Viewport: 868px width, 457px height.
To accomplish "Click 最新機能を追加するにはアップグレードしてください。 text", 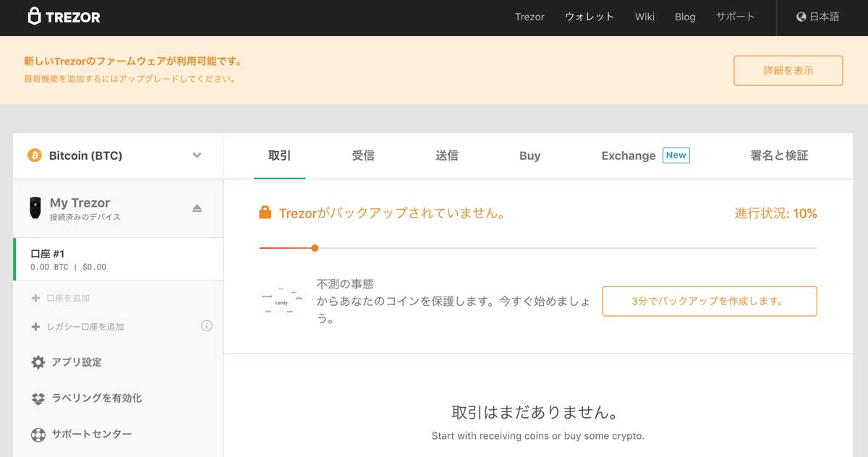I will coord(131,79).
